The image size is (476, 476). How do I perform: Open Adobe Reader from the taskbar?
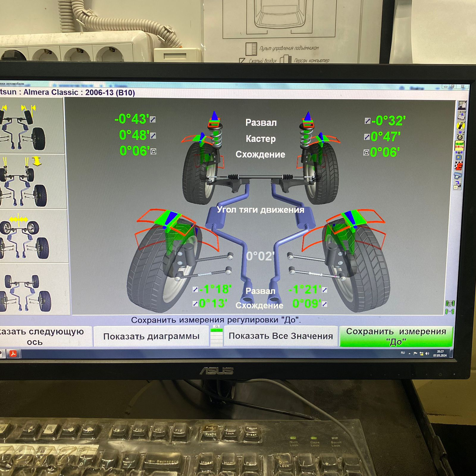point(13,354)
